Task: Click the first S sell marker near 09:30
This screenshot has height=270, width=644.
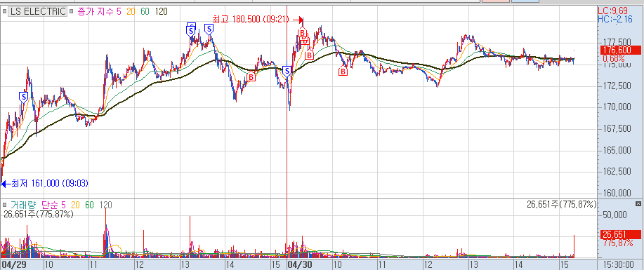Action: pyautogui.click(x=23, y=97)
